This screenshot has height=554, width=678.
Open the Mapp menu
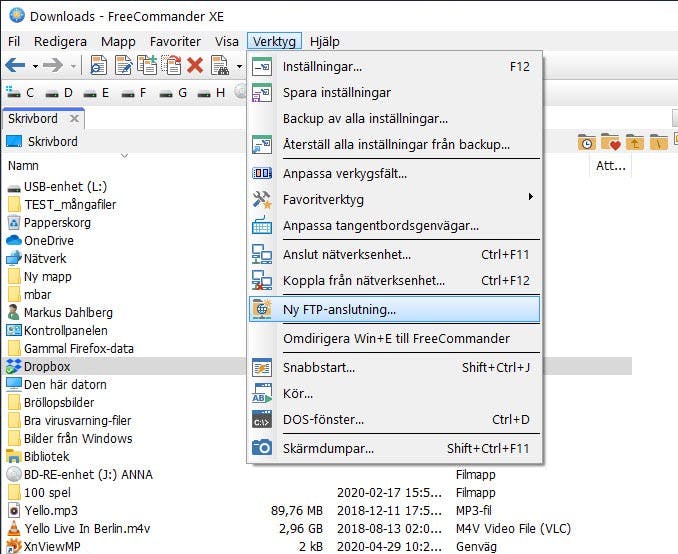tap(118, 42)
